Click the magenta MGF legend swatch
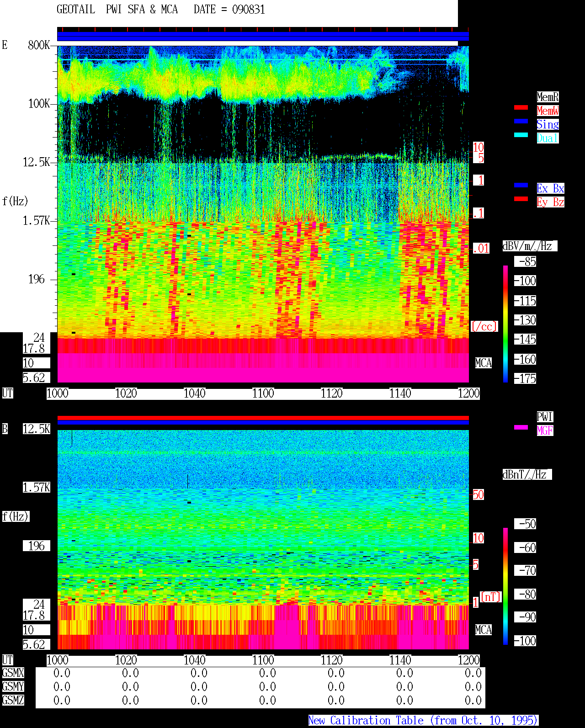The image size is (585, 728). point(521,427)
